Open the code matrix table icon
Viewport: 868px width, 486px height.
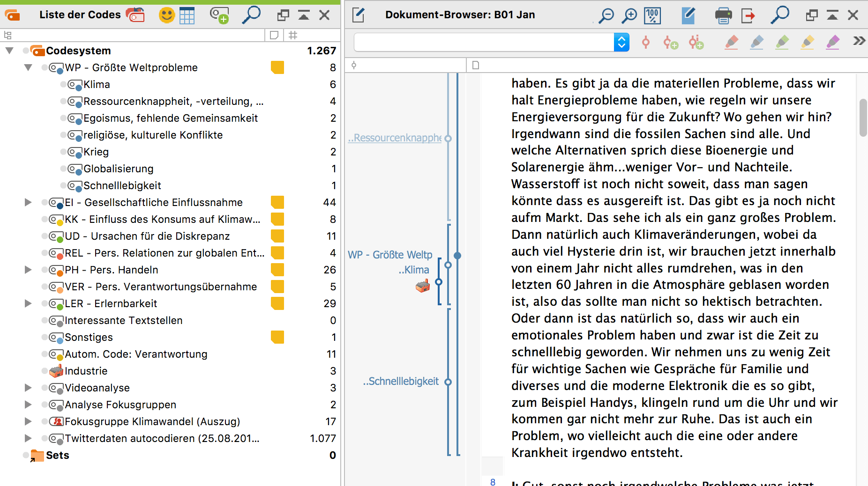[x=187, y=15]
